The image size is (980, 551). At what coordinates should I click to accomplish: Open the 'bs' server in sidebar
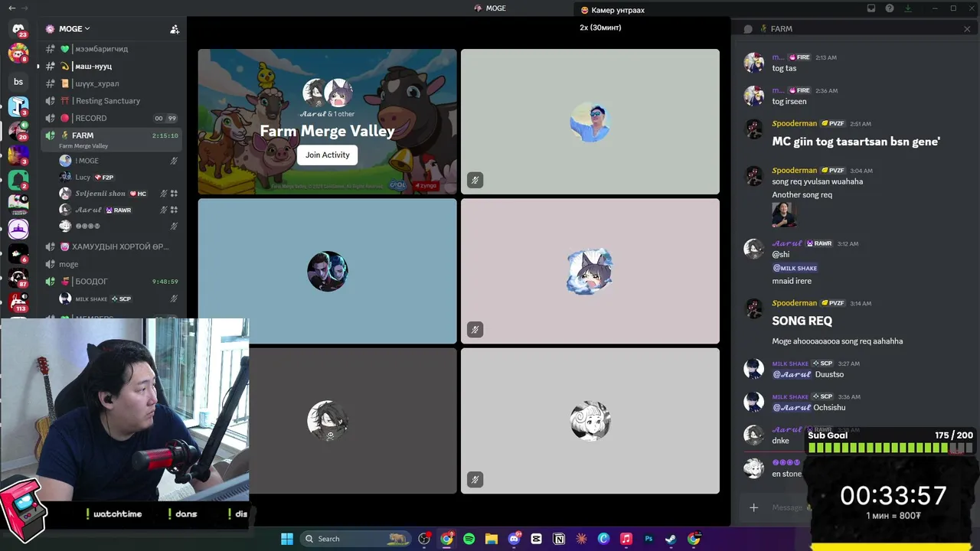(18, 82)
